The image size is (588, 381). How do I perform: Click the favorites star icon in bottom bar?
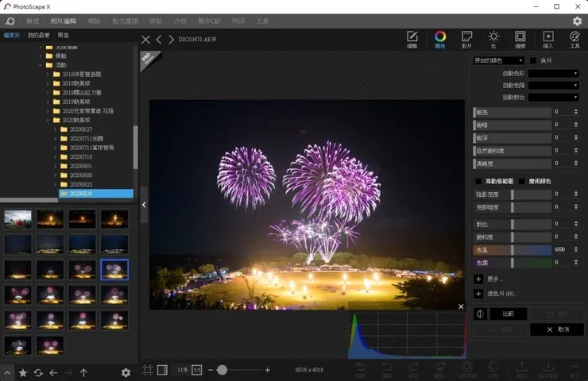coord(22,372)
